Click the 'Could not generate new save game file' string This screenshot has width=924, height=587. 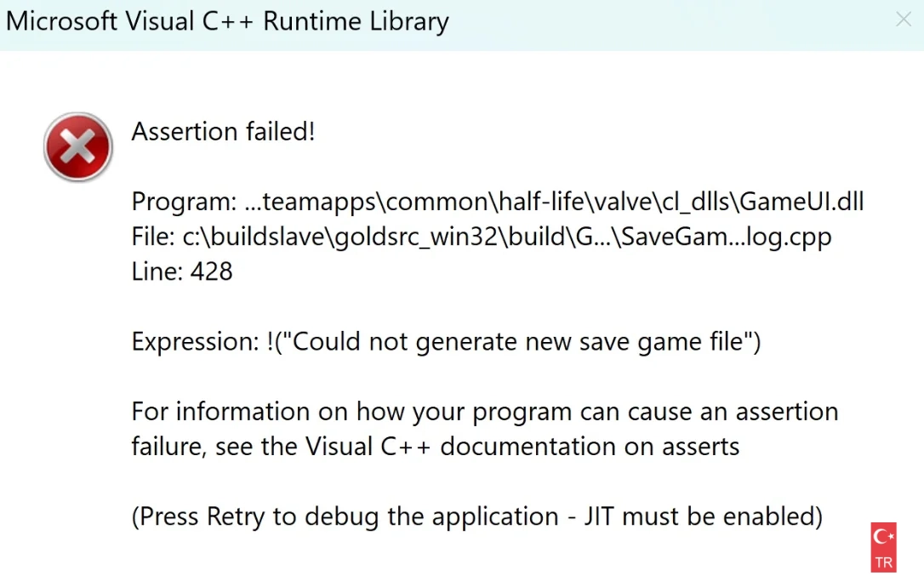click(518, 341)
